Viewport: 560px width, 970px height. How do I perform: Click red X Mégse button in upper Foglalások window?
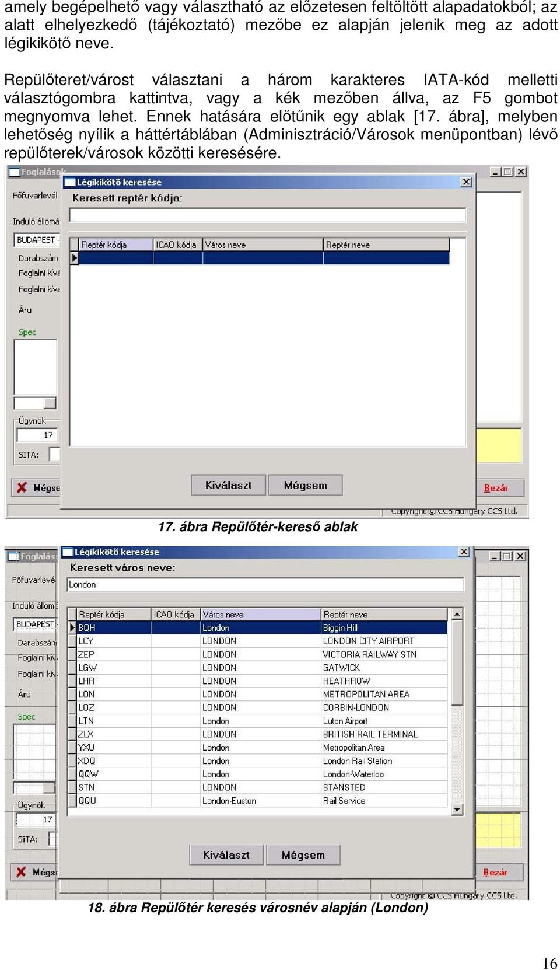click(x=36, y=488)
